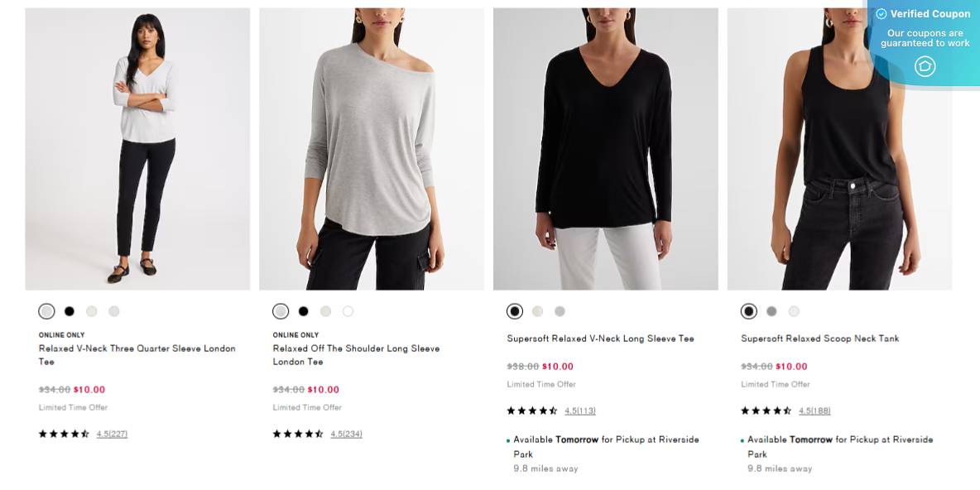Screen dimensions: 980x490
Task: Click the star icons for Supersoft V-Neck Long Sleeve Tee
Action: (x=531, y=410)
